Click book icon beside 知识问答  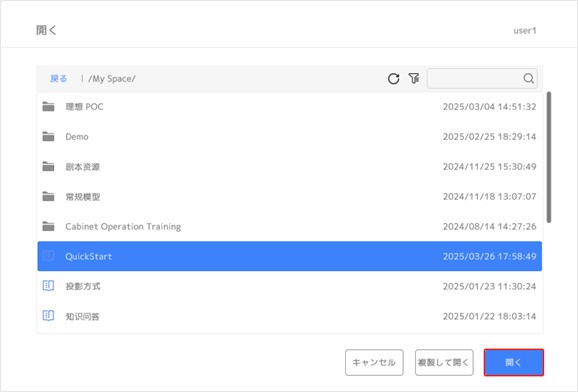[x=48, y=316]
